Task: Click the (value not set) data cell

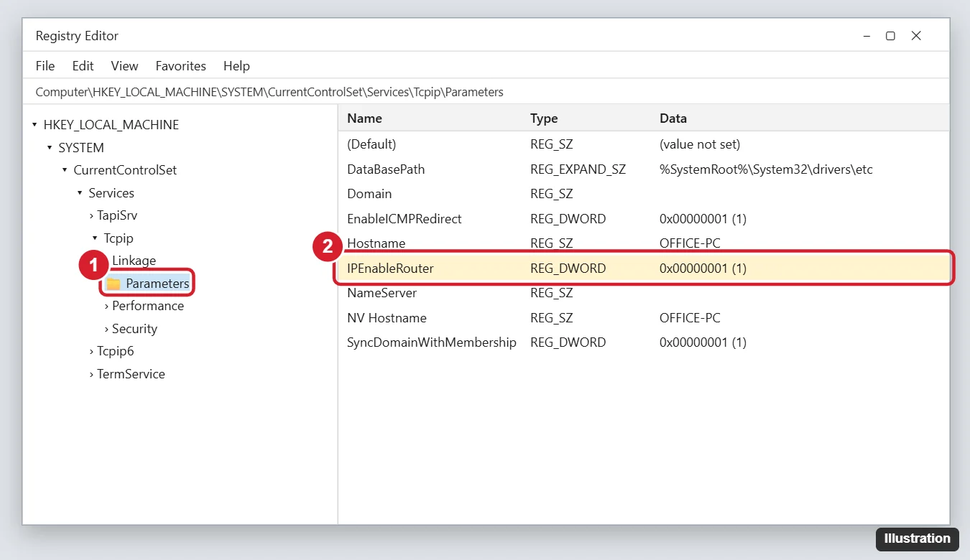Action: coord(700,144)
